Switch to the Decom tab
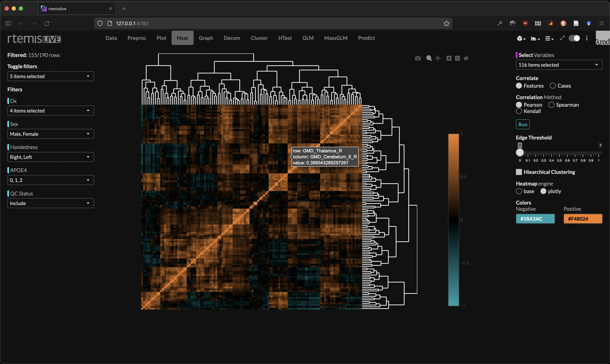610x364 pixels. [232, 38]
